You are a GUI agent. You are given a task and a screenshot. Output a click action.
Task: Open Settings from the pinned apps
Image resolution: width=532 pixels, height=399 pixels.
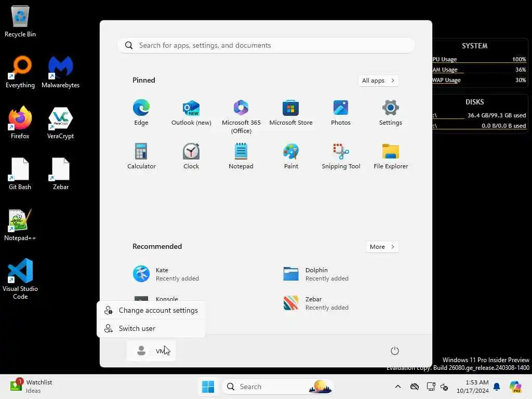[x=391, y=113]
